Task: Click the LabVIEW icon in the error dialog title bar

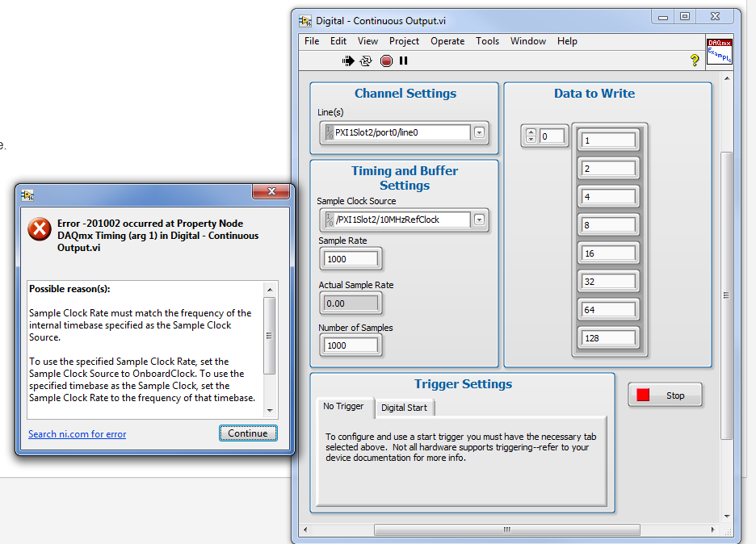Action: [x=27, y=195]
